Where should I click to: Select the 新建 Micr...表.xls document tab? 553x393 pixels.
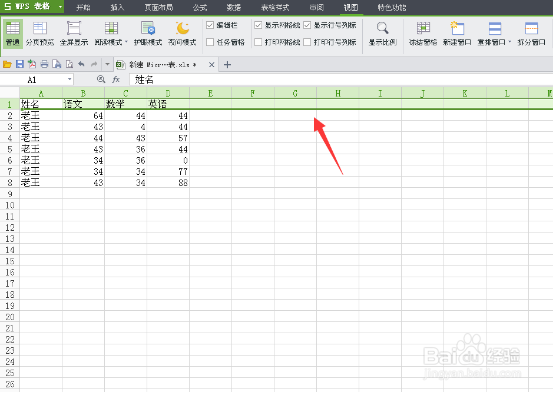click(x=162, y=65)
